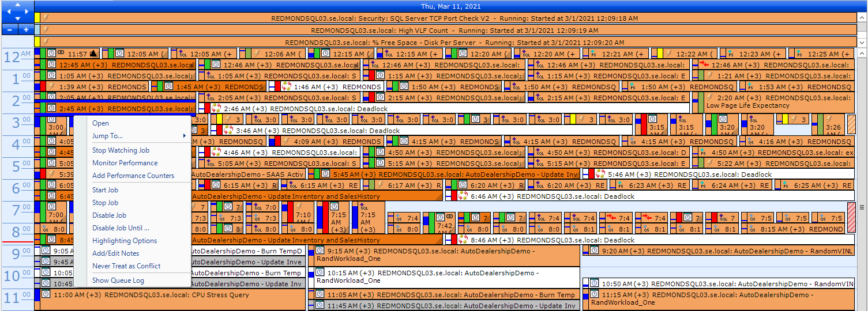Image resolution: width=868 pixels, height=311 pixels.
Task: Click the deadlock icon of the 5:46 AM event
Action: (600, 174)
